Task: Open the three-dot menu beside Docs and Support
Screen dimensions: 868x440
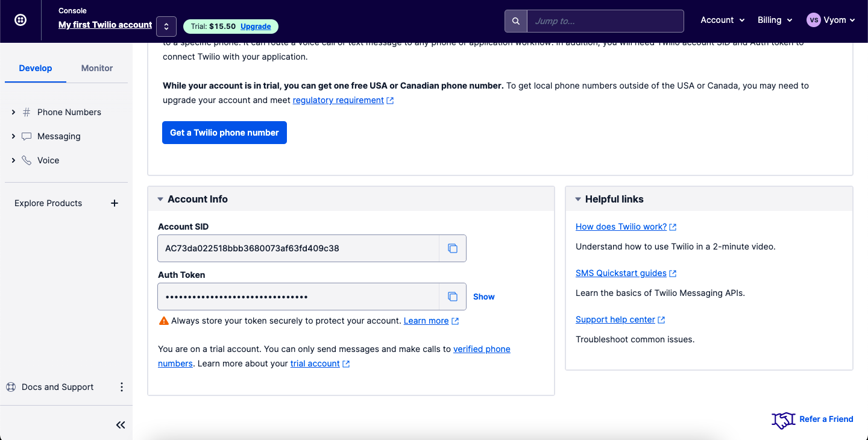Action: [121, 387]
